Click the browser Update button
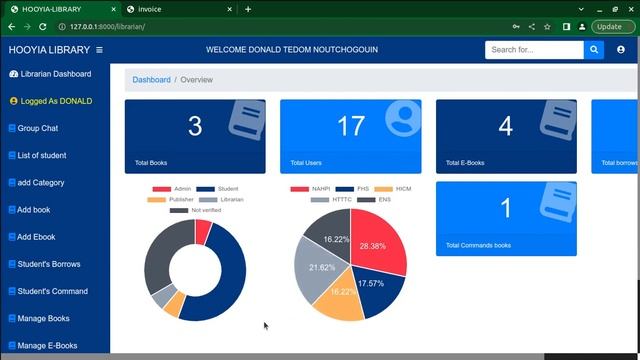 (x=613, y=27)
